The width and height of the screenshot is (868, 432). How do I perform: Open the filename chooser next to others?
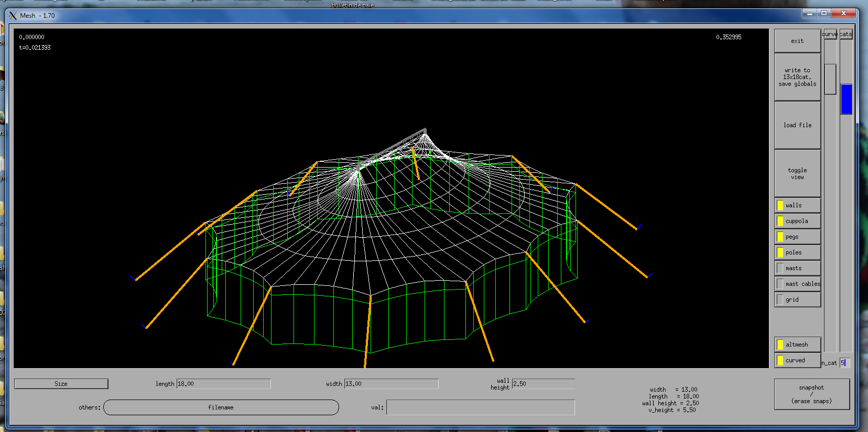click(221, 407)
